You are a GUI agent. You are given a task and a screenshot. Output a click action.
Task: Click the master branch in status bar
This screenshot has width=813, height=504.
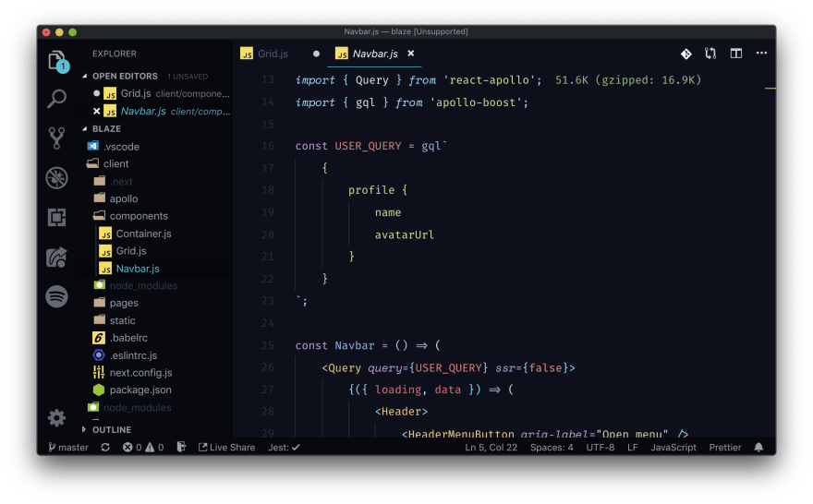click(68, 447)
